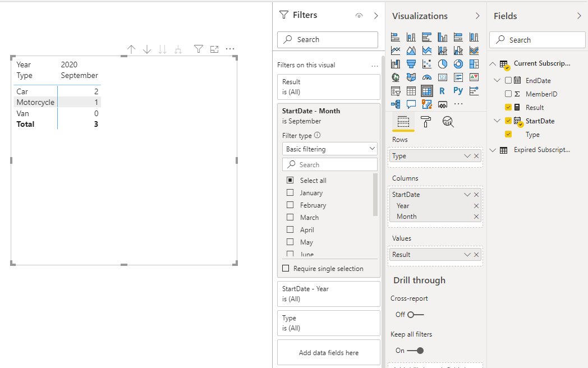Select the donut chart visualization
588x368 pixels.
click(458, 64)
